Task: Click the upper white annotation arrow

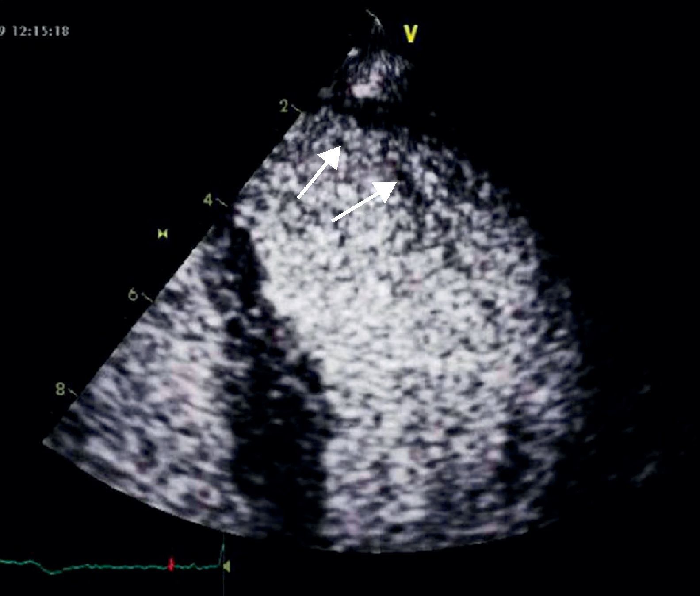Action: point(319,172)
